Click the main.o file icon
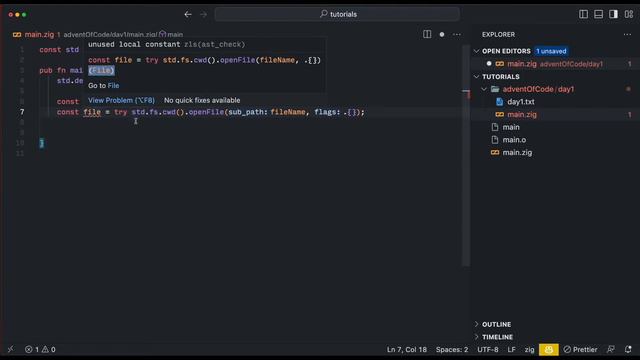 [495, 140]
